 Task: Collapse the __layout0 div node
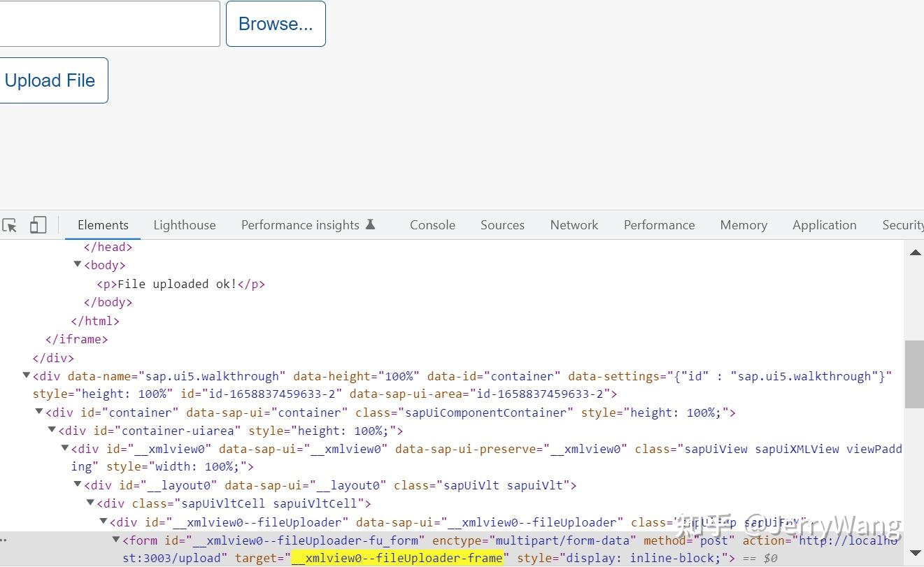click(x=77, y=485)
